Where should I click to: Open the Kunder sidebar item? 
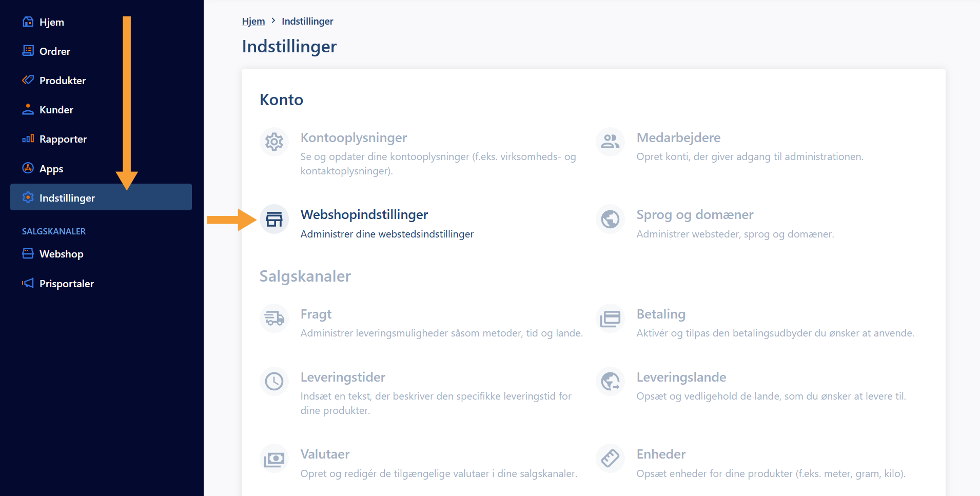[x=56, y=110]
